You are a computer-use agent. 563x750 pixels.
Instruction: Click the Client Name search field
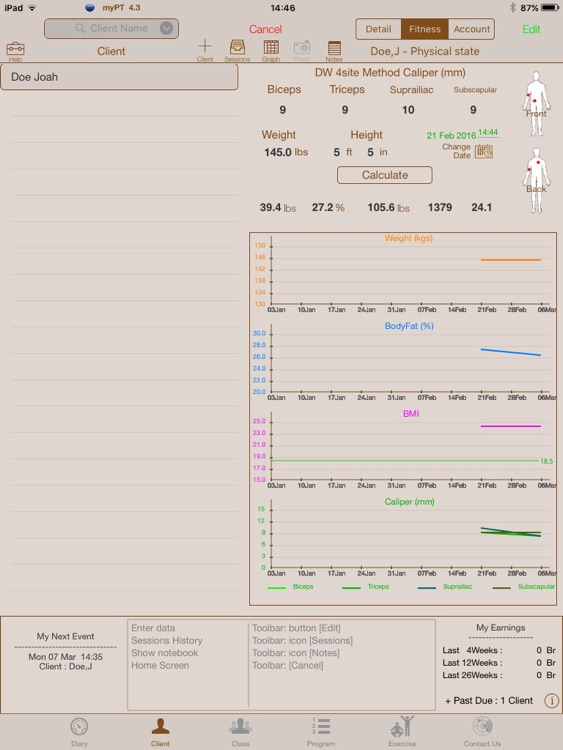(111, 29)
